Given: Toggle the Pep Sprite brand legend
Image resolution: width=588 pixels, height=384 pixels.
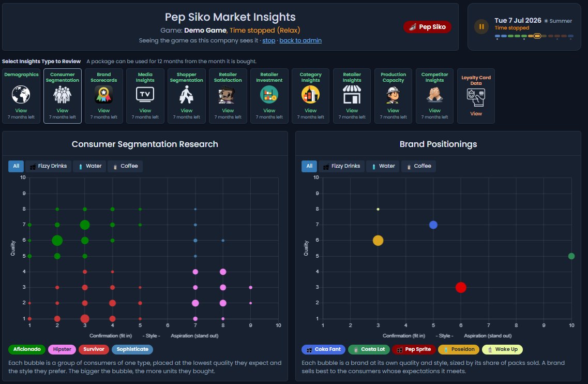Looking at the screenshot, I should click(414, 349).
